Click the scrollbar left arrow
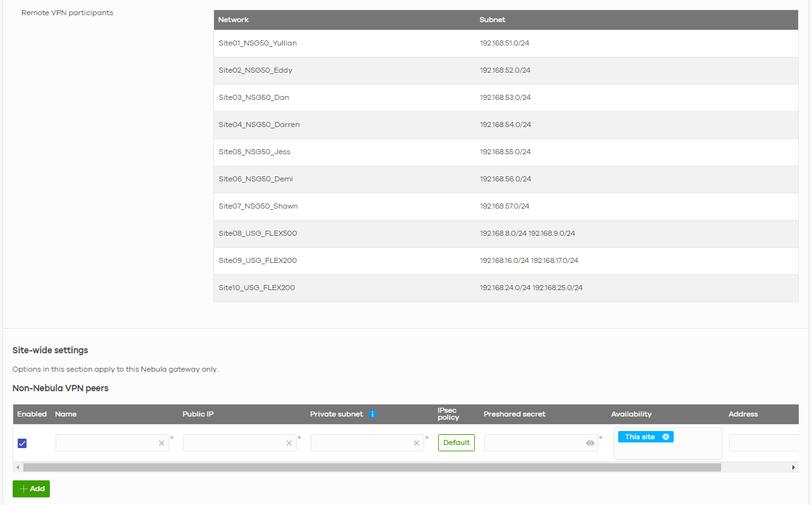The height and width of the screenshot is (505, 812). tap(18, 467)
